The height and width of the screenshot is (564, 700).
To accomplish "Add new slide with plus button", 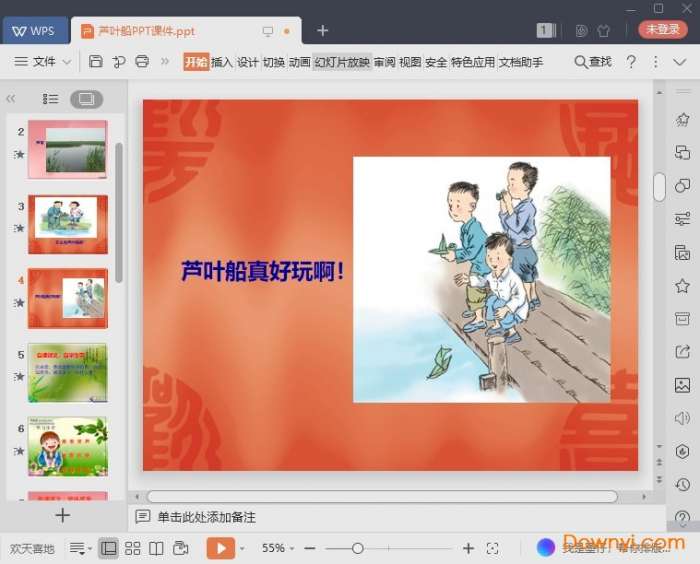I will click(x=62, y=515).
